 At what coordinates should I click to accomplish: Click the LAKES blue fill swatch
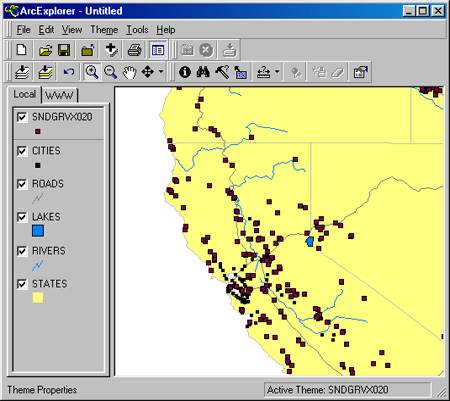[x=38, y=231]
